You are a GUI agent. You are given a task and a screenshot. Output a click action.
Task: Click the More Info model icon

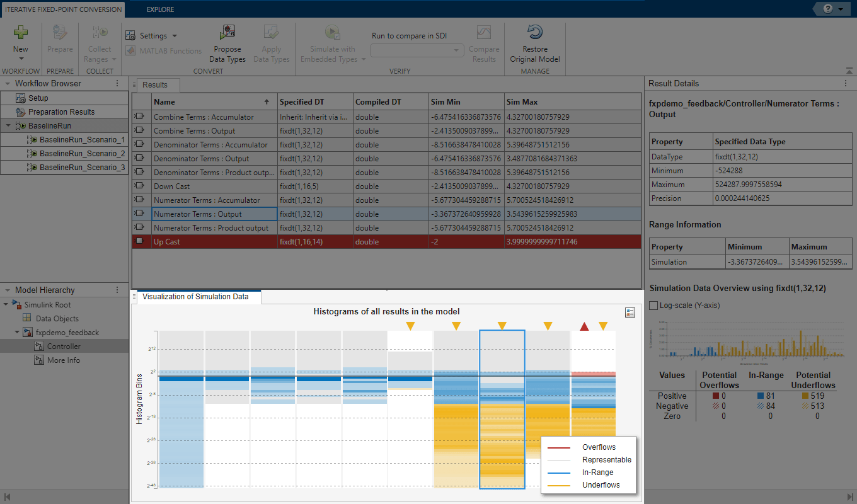(38, 360)
